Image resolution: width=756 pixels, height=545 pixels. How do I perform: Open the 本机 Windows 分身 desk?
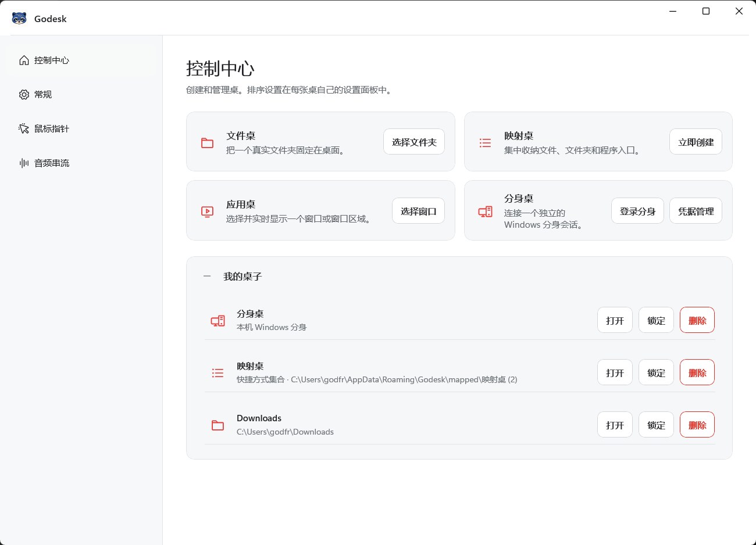[x=615, y=320]
